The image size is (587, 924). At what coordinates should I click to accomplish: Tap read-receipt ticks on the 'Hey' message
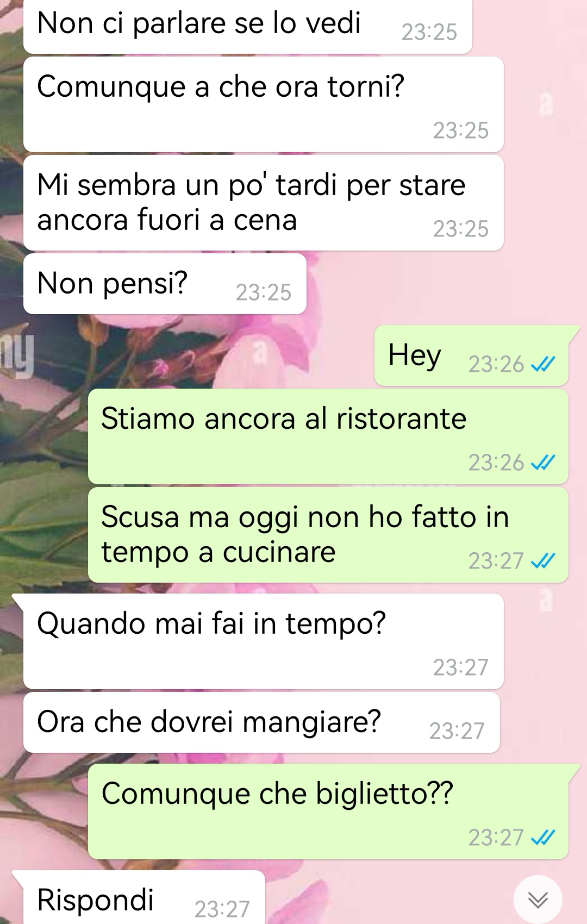[x=543, y=364]
